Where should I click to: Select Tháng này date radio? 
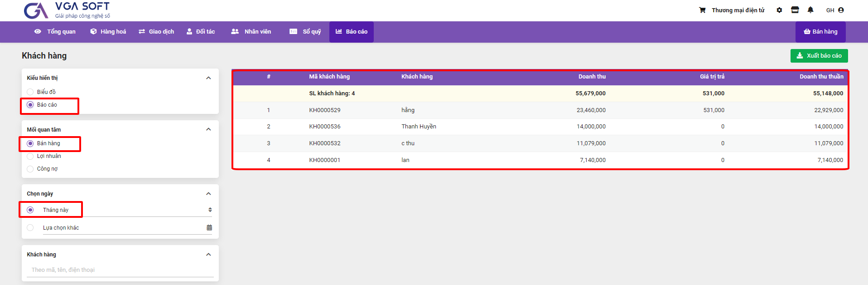tap(30, 210)
